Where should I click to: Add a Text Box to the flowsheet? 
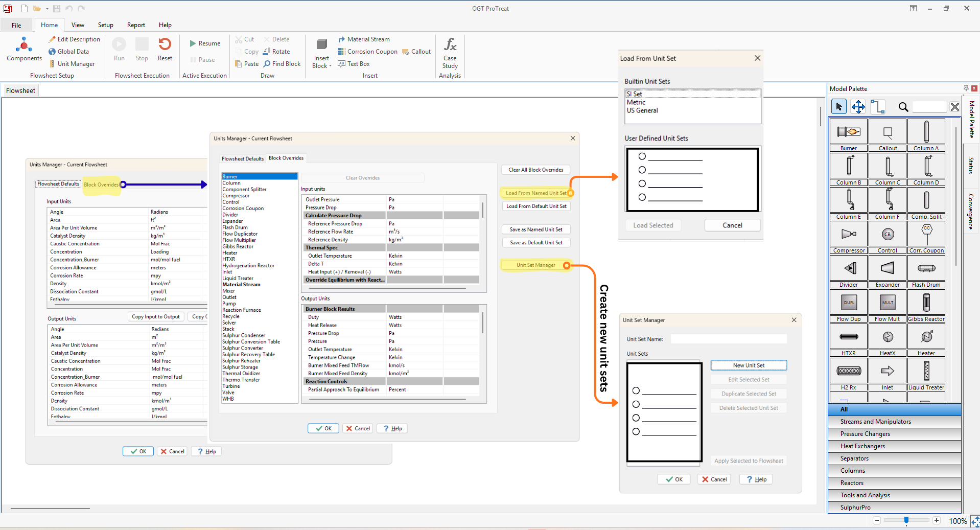tap(354, 64)
